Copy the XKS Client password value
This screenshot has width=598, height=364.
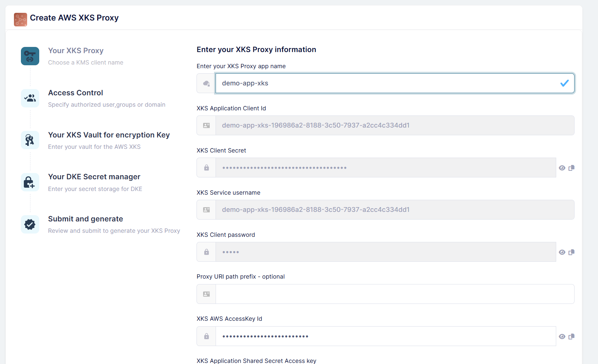[571, 252]
